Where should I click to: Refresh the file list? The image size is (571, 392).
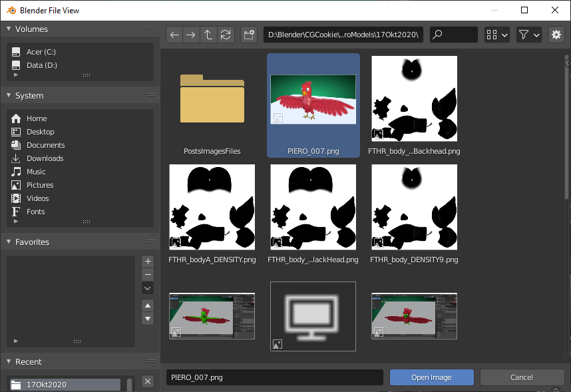[x=226, y=35]
